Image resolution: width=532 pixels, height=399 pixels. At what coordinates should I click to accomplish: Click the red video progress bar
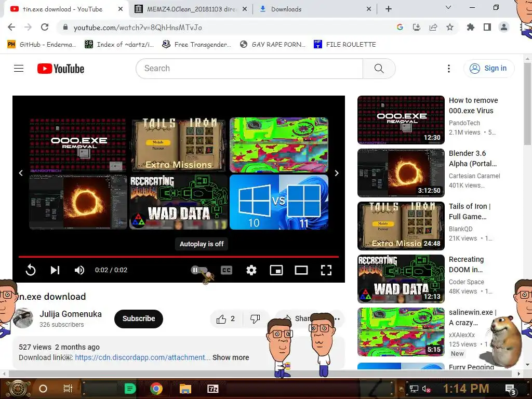pyautogui.click(x=179, y=257)
